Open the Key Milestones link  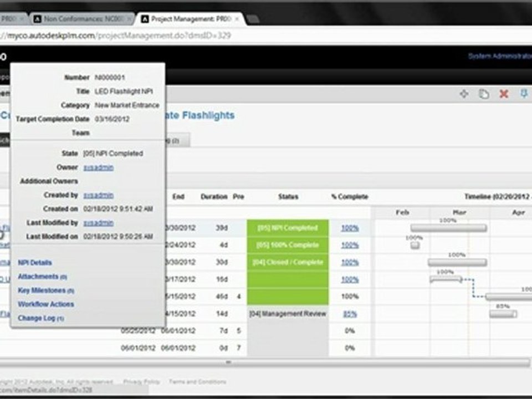click(46, 290)
